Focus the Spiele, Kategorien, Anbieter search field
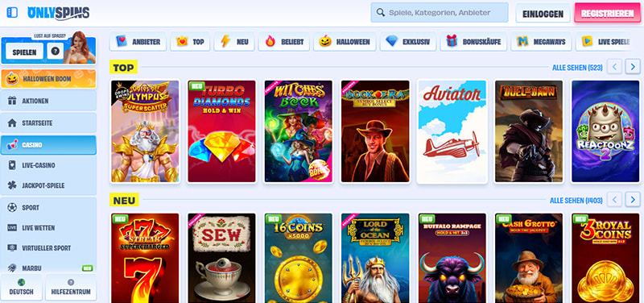This screenshot has width=644, height=303. tap(440, 13)
